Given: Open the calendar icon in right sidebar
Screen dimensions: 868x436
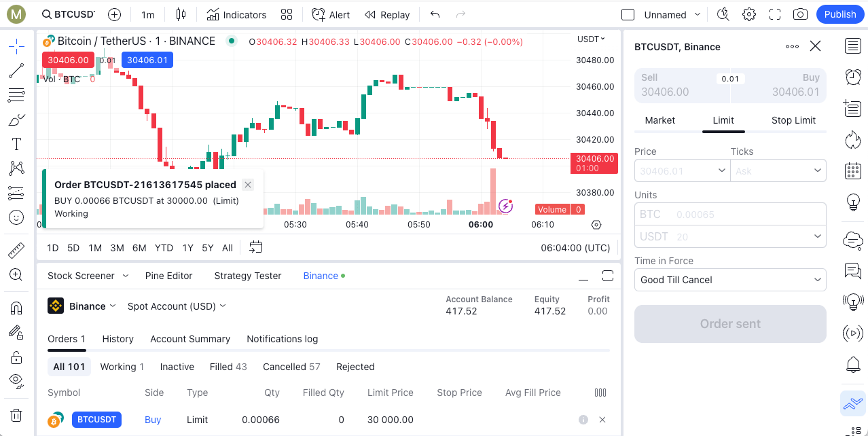Looking at the screenshot, I should (x=853, y=170).
